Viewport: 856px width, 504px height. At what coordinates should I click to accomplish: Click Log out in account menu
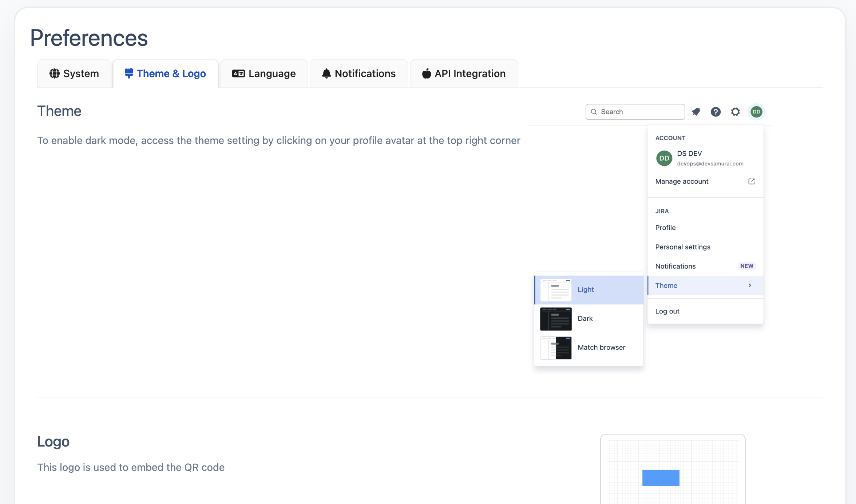[667, 311]
